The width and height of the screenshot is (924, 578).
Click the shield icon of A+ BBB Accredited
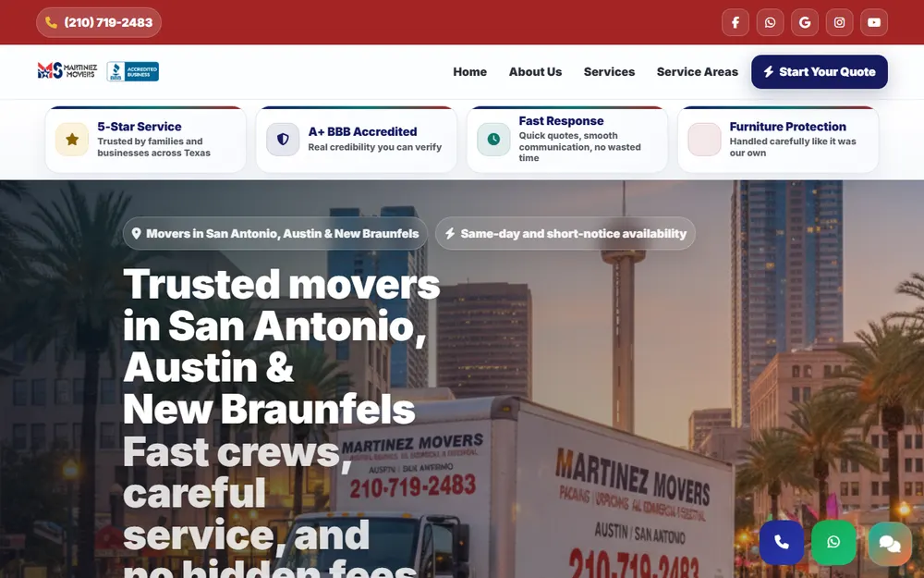pyautogui.click(x=283, y=140)
